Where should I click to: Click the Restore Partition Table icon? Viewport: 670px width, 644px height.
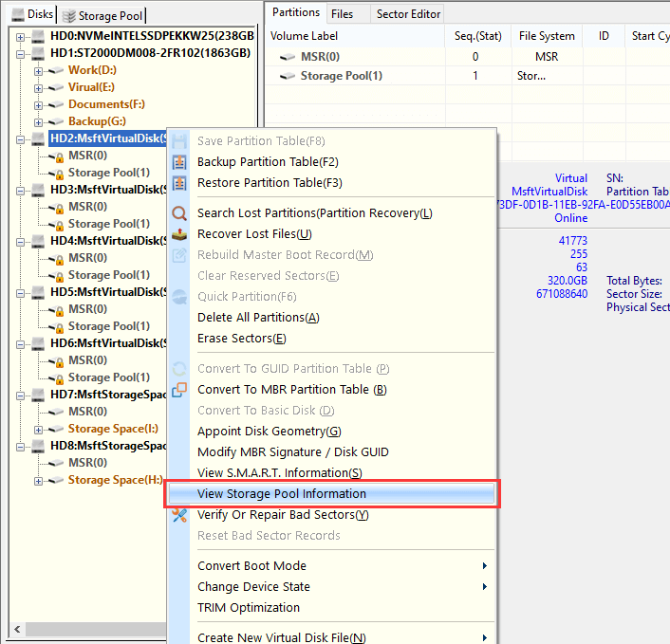[x=180, y=183]
